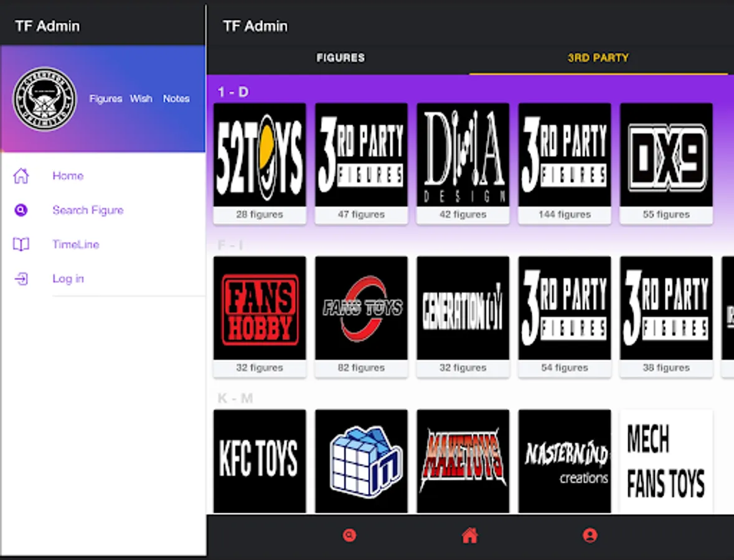This screenshot has width=734, height=560.
Task: Open Home from the side menu
Action: coord(68,176)
